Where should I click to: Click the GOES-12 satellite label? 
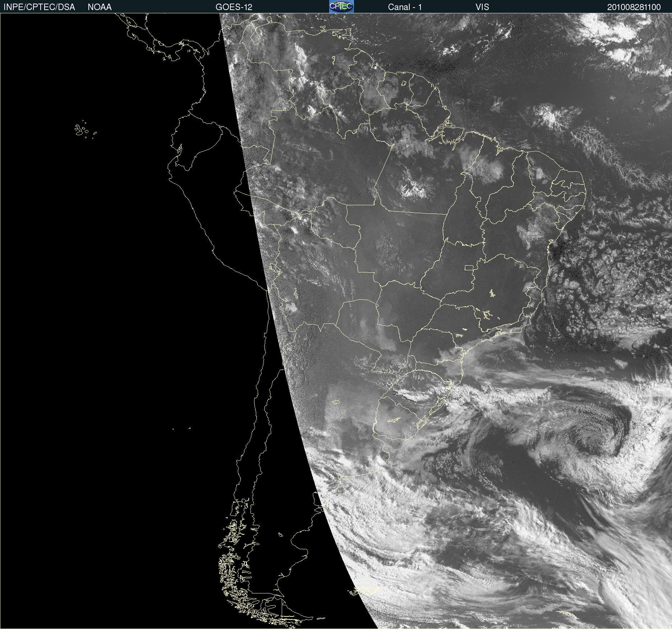pyautogui.click(x=234, y=7)
